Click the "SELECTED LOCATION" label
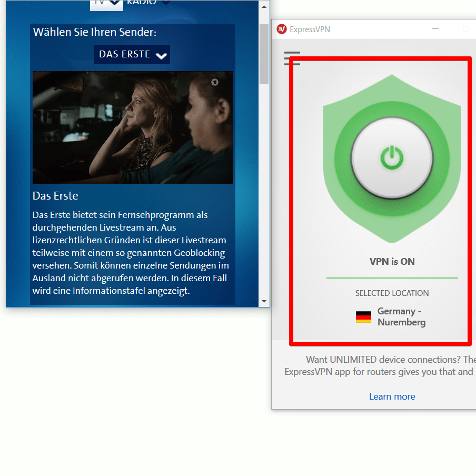This screenshot has width=476, height=476. [x=392, y=293]
